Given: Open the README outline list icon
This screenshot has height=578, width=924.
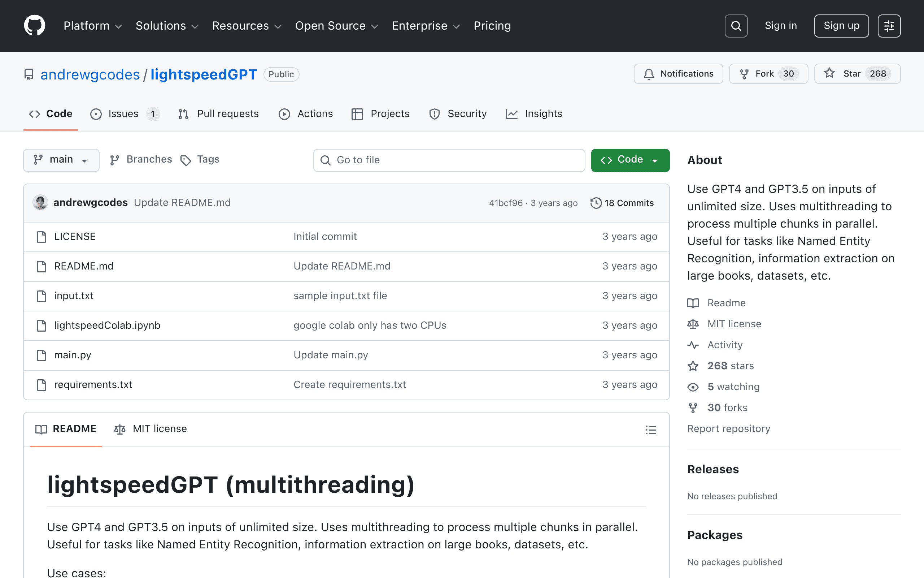Looking at the screenshot, I should [x=651, y=430].
